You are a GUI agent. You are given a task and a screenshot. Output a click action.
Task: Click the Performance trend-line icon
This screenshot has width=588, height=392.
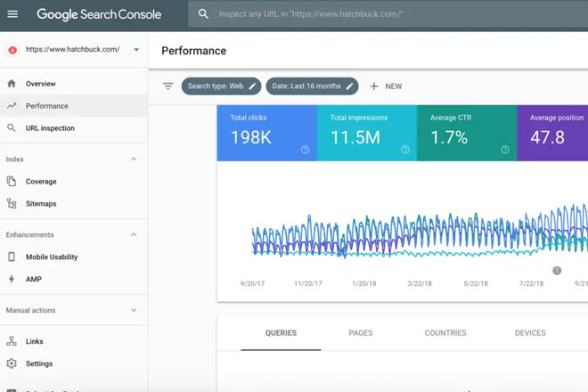[12, 106]
